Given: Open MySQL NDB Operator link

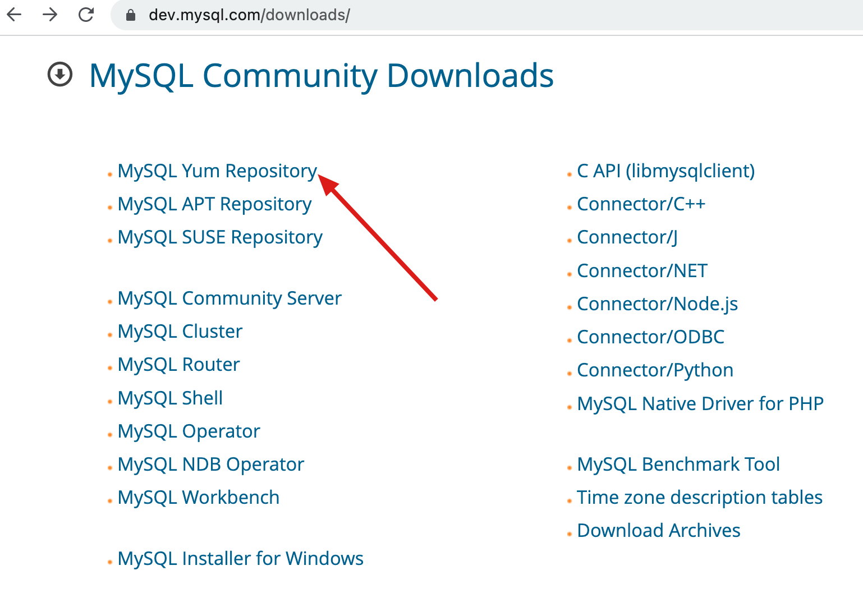Looking at the screenshot, I should pos(211,465).
